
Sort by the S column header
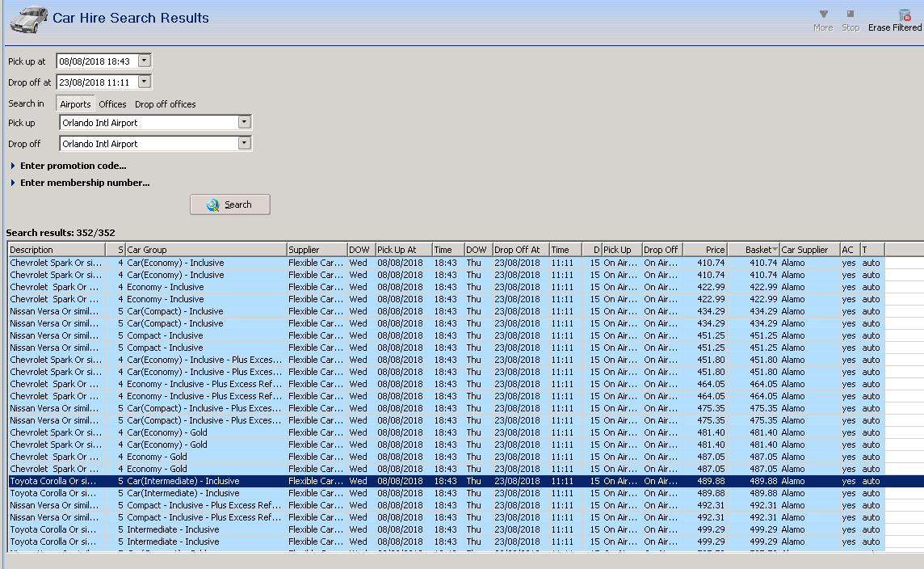(115, 250)
